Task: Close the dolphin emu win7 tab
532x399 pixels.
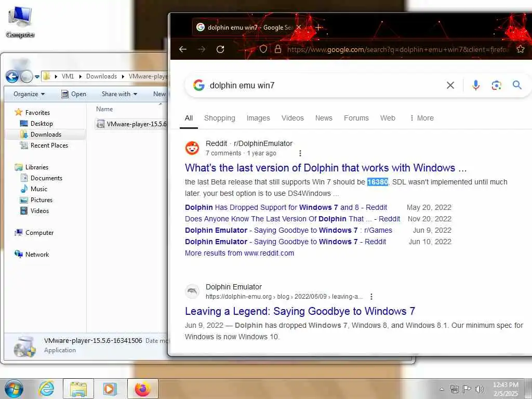Action: coord(299,28)
